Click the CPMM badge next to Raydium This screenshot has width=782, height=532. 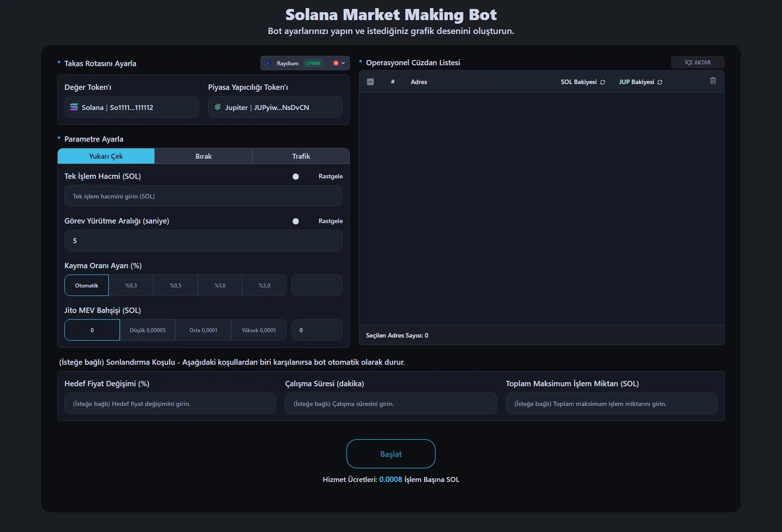coord(314,63)
